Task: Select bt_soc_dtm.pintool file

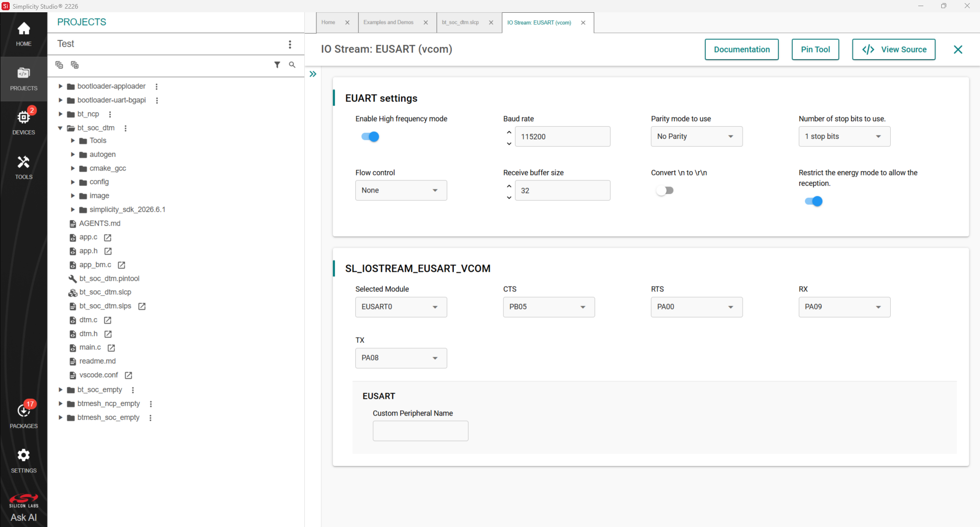Action: coord(109,279)
